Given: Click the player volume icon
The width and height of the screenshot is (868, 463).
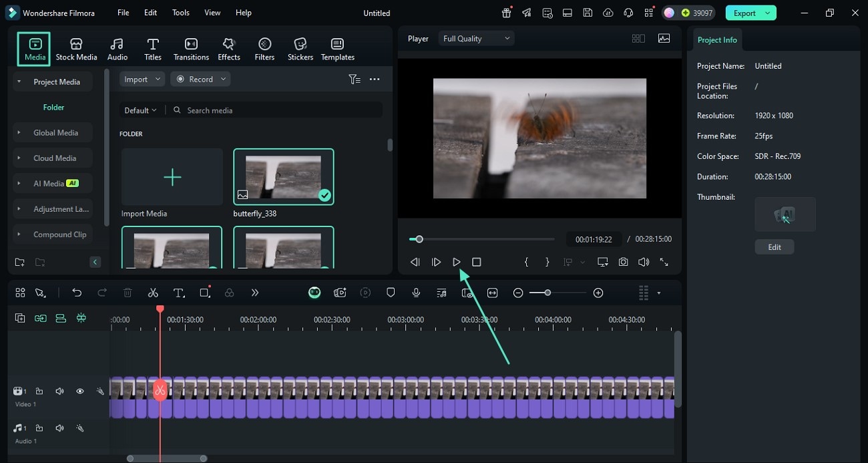Looking at the screenshot, I should [644, 262].
